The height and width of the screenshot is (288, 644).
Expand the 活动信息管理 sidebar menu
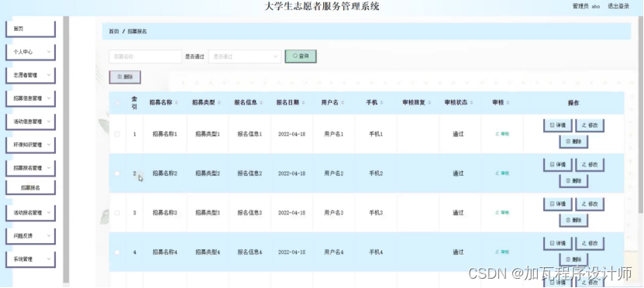(x=30, y=122)
